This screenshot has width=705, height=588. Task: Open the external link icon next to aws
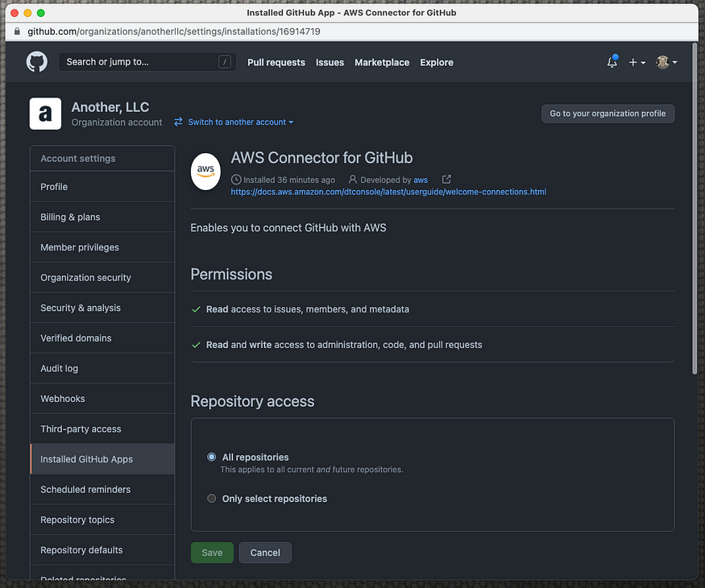pos(446,180)
